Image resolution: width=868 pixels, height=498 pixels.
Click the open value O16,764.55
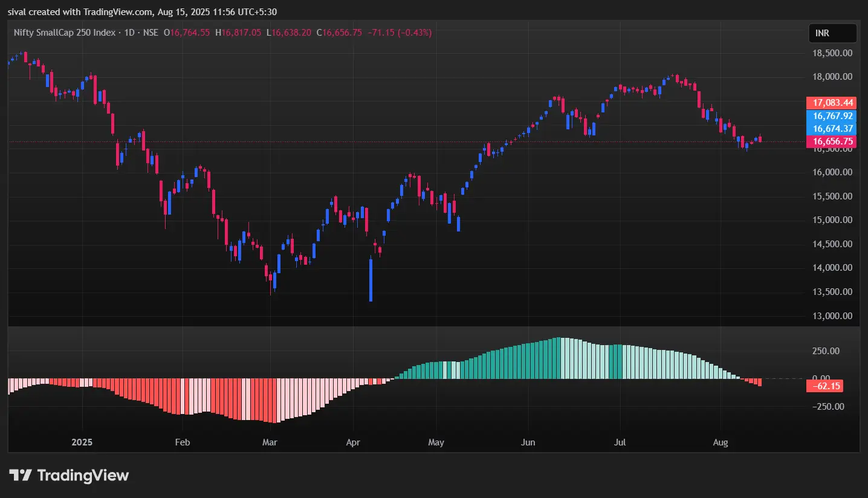[187, 33]
